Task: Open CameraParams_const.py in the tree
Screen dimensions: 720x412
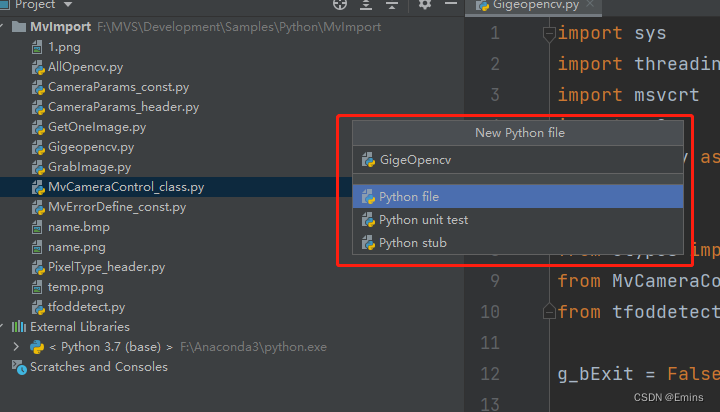Action: click(x=118, y=87)
